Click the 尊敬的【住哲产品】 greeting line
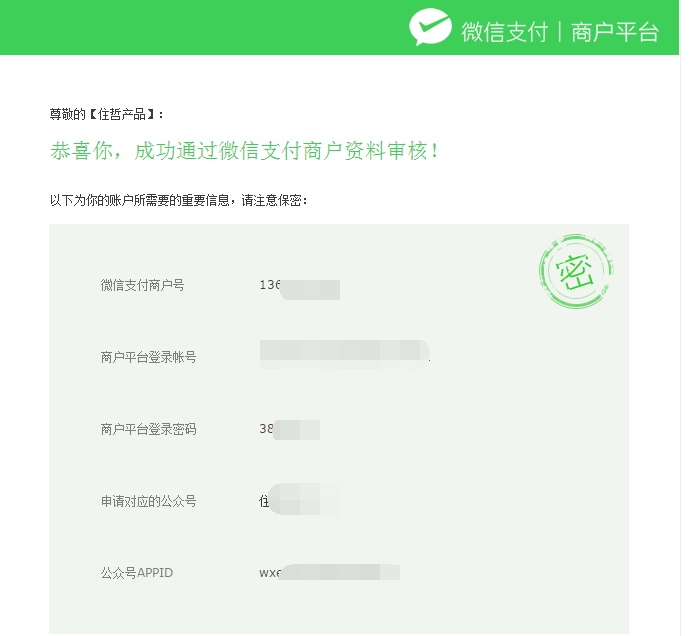 tap(107, 115)
